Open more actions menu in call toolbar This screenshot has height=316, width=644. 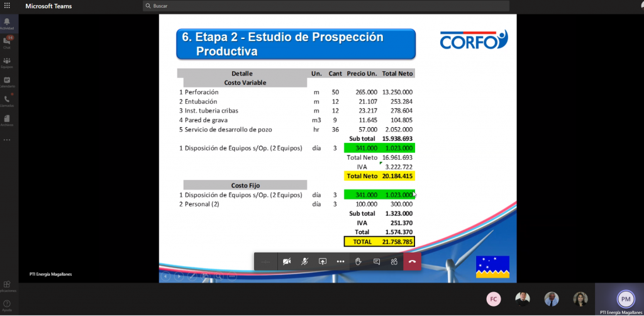click(x=340, y=261)
